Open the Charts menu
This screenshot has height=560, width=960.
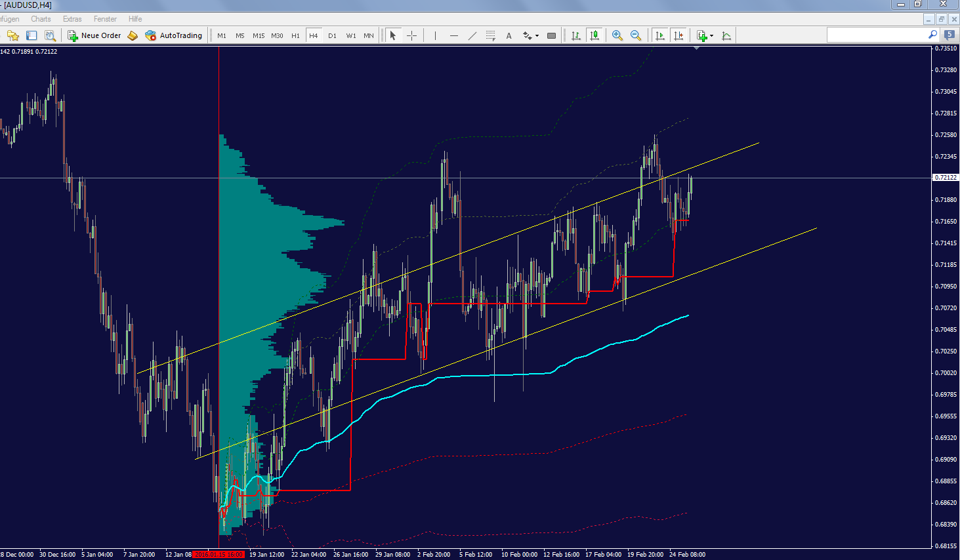tap(41, 19)
